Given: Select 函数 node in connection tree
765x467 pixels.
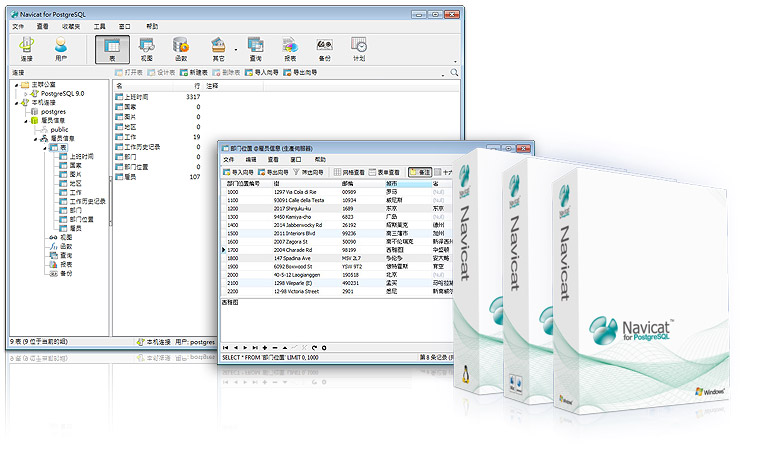Looking at the screenshot, I should click(66, 246).
